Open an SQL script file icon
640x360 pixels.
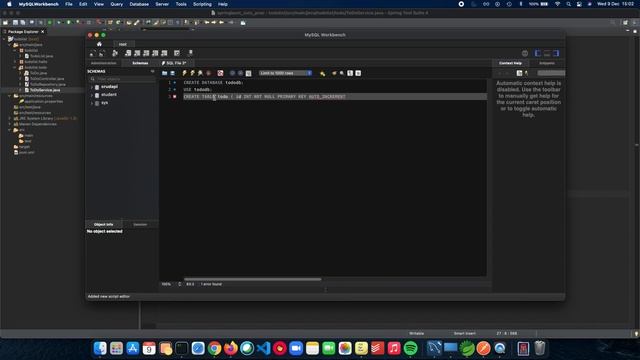[x=102, y=53]
